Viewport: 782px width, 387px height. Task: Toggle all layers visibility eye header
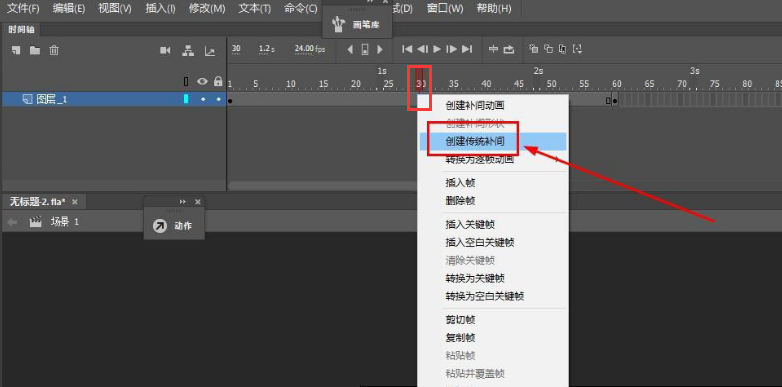(202, 81)
